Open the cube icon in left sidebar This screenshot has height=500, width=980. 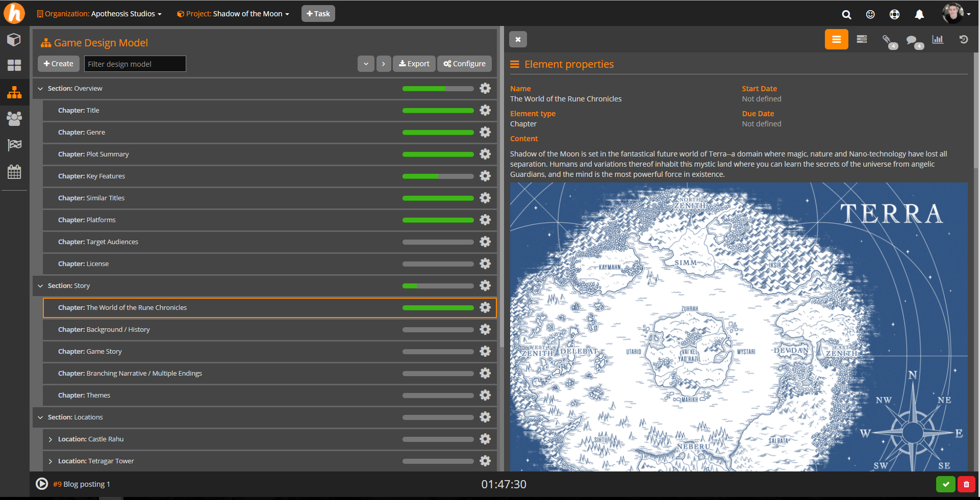point(14,40)
